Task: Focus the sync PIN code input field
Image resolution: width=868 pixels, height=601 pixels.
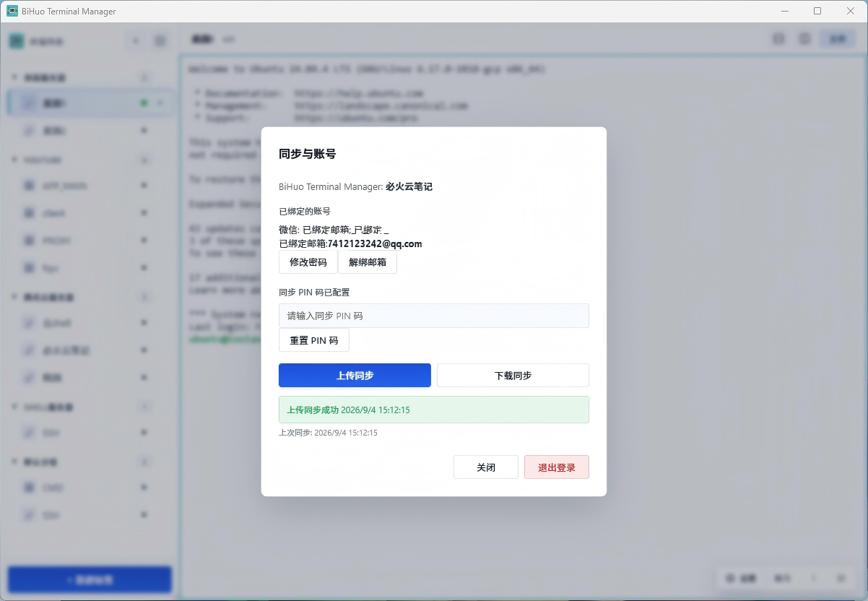Action: tap(434, 316)
